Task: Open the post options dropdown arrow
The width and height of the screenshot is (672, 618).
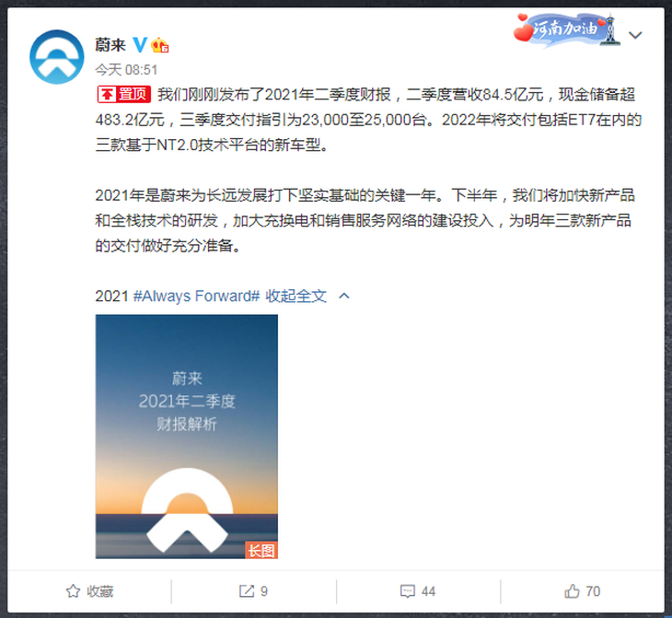Action: tap(635, 35)
